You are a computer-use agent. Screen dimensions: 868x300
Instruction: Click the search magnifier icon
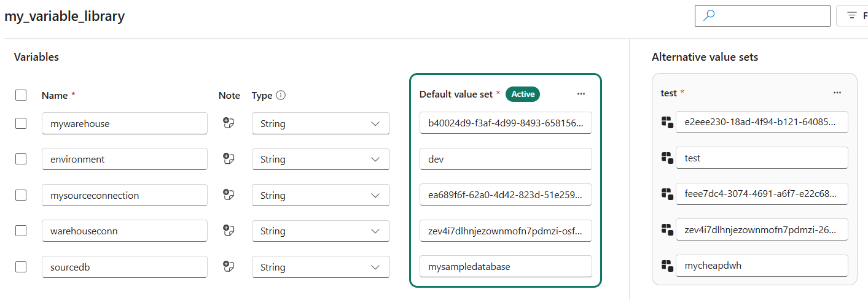(x=710, y=16)
